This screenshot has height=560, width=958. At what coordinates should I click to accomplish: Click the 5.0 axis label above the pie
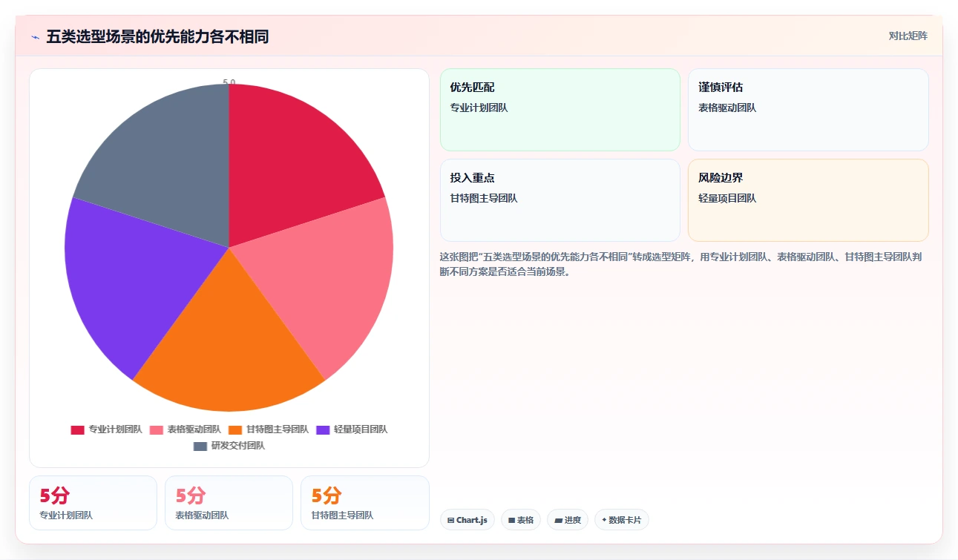pos(229,82)
